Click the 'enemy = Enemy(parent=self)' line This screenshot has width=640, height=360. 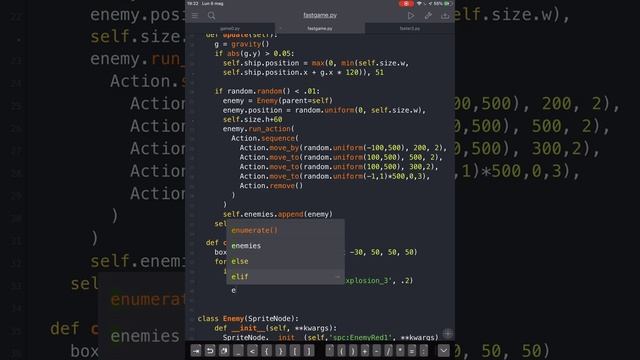tap(278, 100)
